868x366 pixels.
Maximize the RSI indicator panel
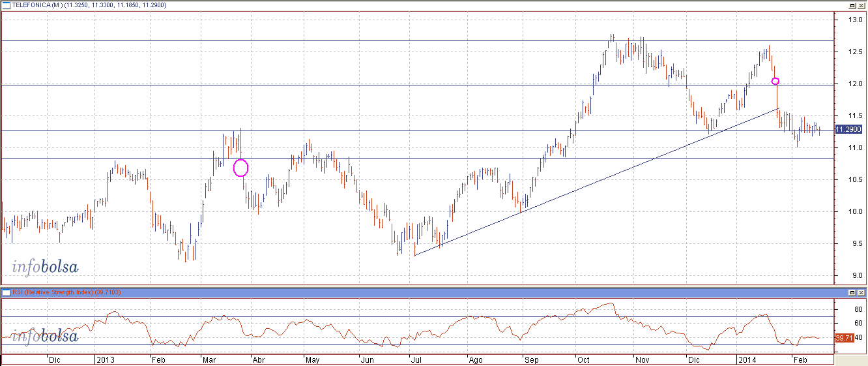coord(852,292)
